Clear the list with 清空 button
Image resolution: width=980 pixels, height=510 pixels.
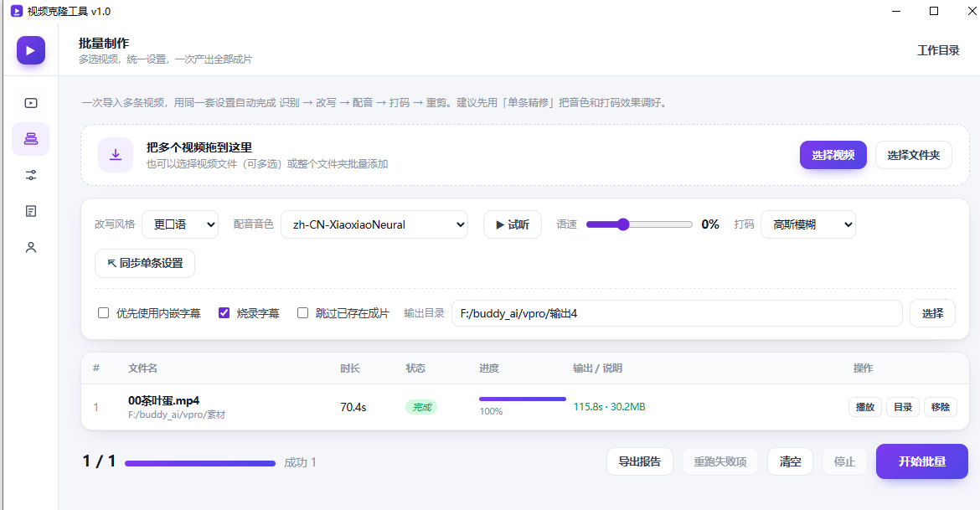point(790,462)
